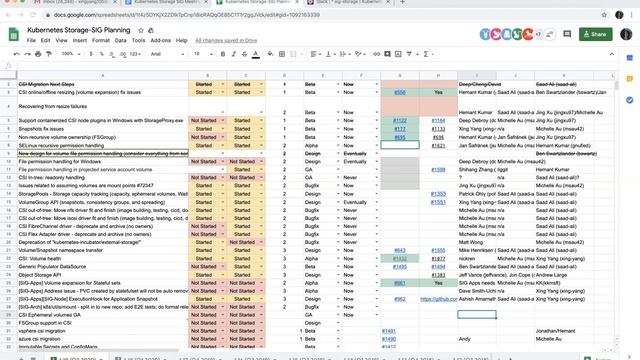
Task: Click the Insert link icon
Action: (376, 54)
